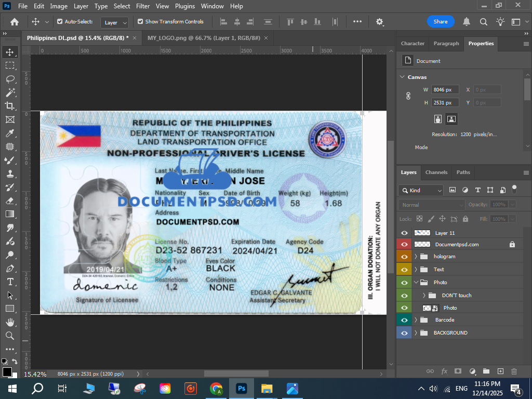The height and width of the screenshot is (399, 532).
Task: Create a new group with folder icon
Action: pos(486,371)
